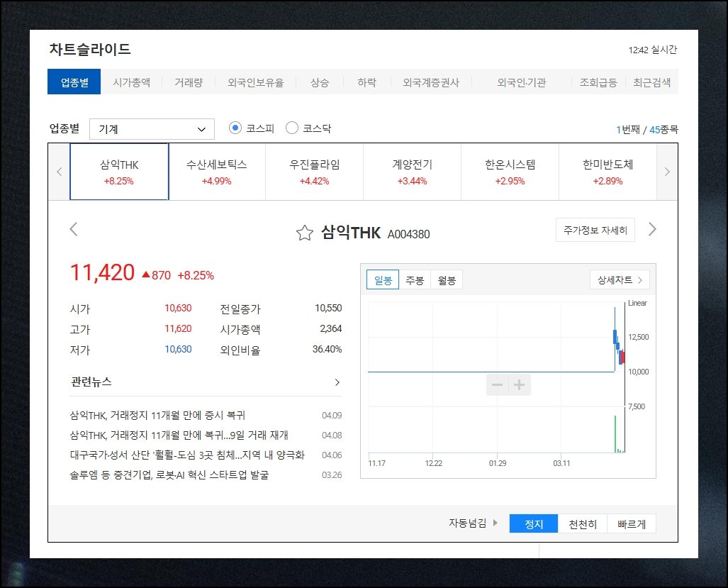Open more 관련뉴스 with chevron arrow
Screen dimensions: 728x588
pos(337,382)
